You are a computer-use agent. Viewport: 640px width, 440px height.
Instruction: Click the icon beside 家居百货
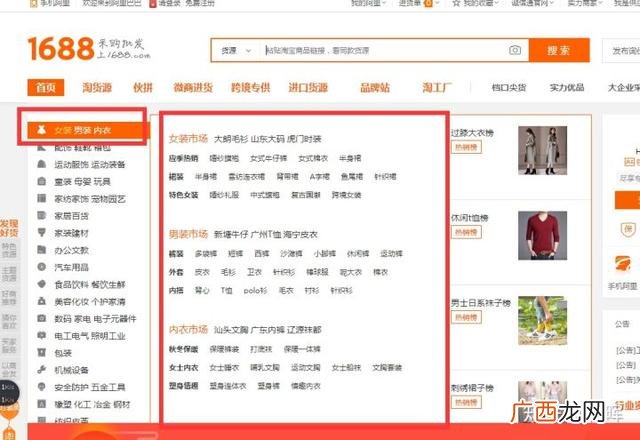(x=41, y=215)
